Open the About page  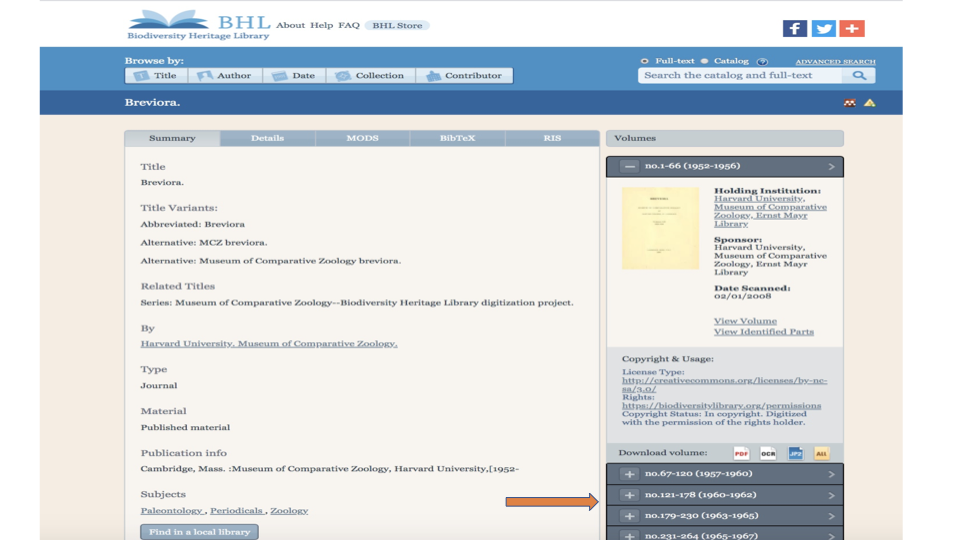pyautogui.click(x=290, y=25)
